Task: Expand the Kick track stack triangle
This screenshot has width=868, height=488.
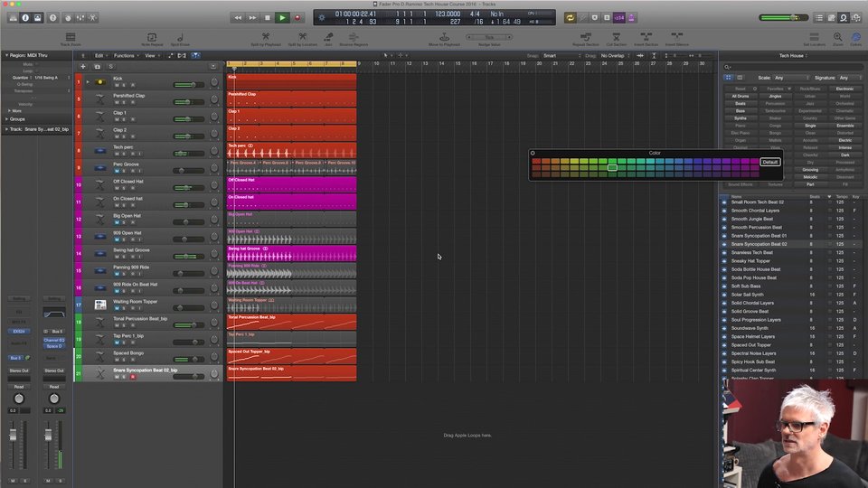Action: 88,82
